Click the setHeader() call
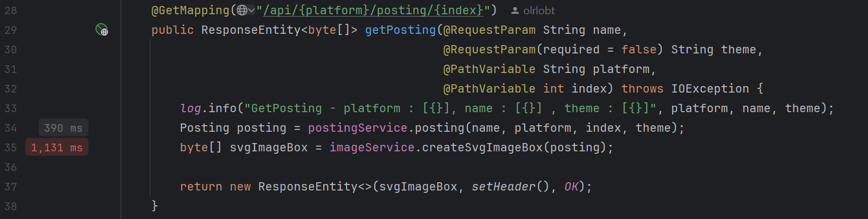This screenshot has width=868, height=219. pos(511,186)
